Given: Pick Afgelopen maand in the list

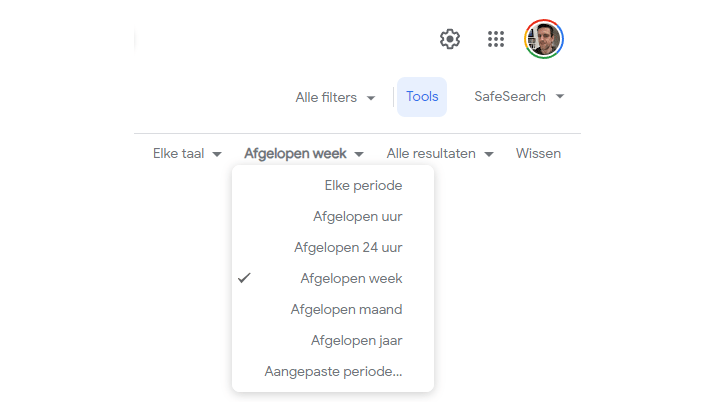Looking at the screenshot, I should pyautogui.click(x=346, y=309).
